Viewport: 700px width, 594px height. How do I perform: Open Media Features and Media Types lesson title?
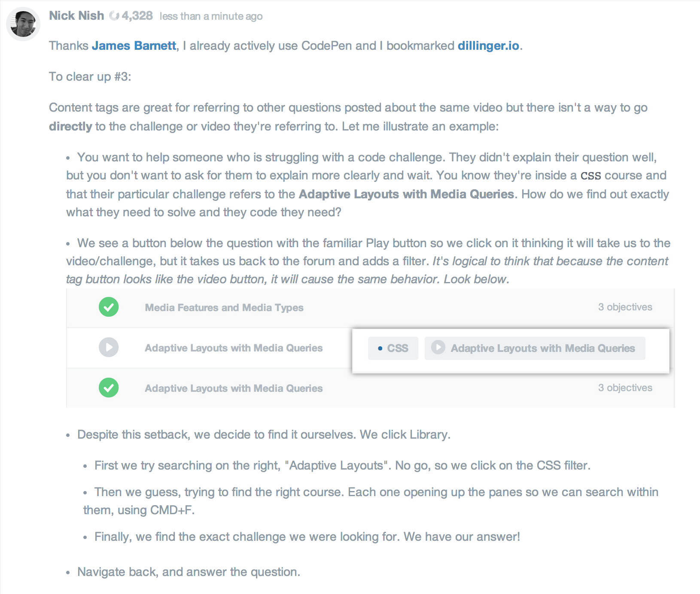(x=224, y=308)
